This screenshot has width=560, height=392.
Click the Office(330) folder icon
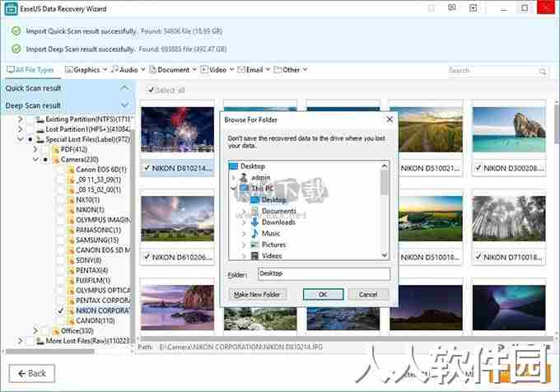tap(56, 330)
